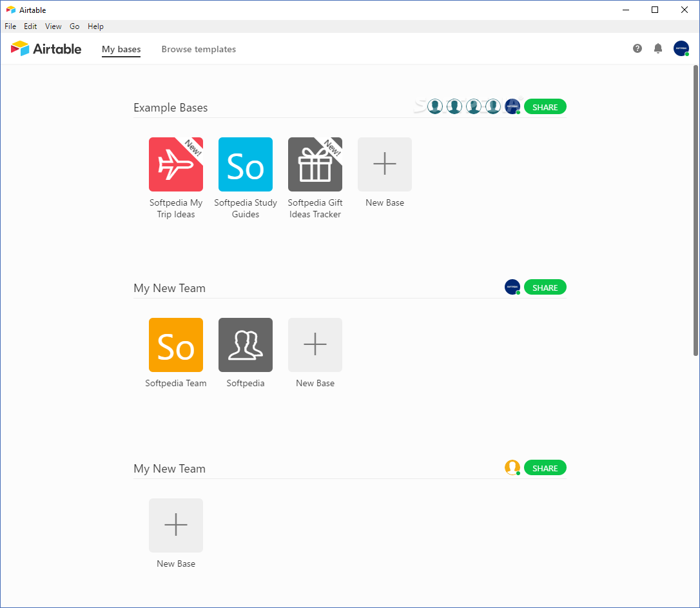700x608 pixels.
Task: Click the fourth collaborator avatar in Example Bases
Action: [493, 106]
